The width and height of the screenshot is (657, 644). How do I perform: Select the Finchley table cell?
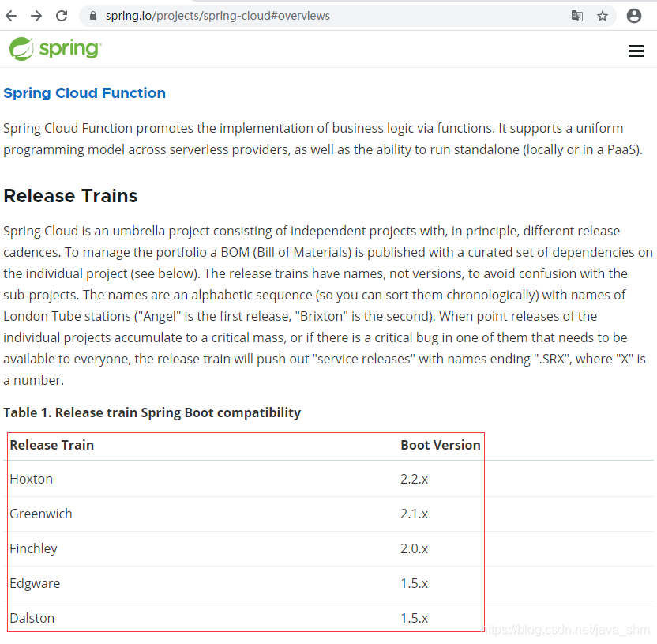click(33, 548)
